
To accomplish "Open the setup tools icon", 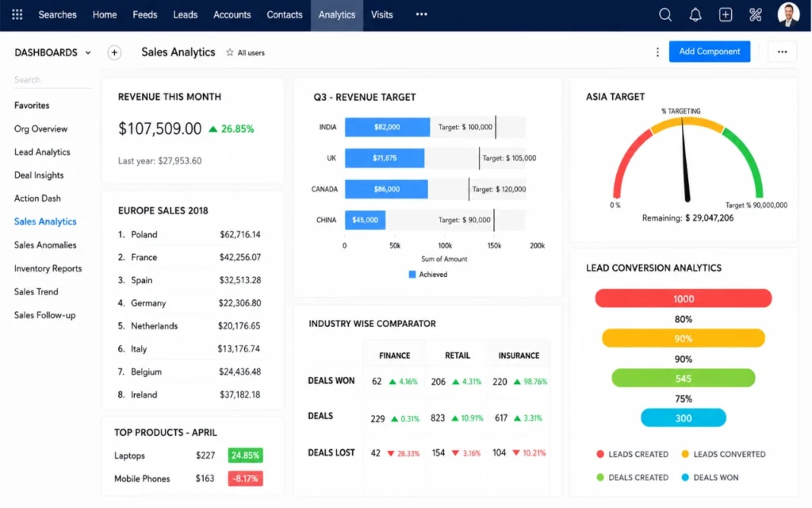I will coord(756,14).
